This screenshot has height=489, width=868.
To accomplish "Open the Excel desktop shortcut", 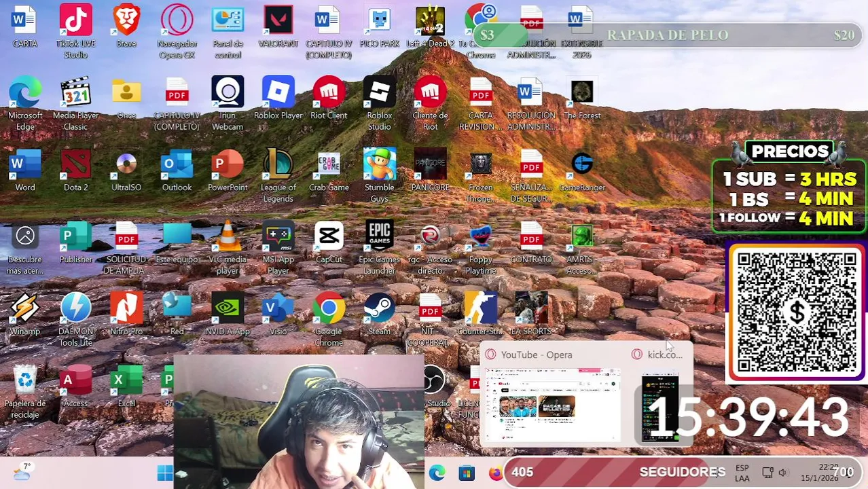I will coord(126,387).
